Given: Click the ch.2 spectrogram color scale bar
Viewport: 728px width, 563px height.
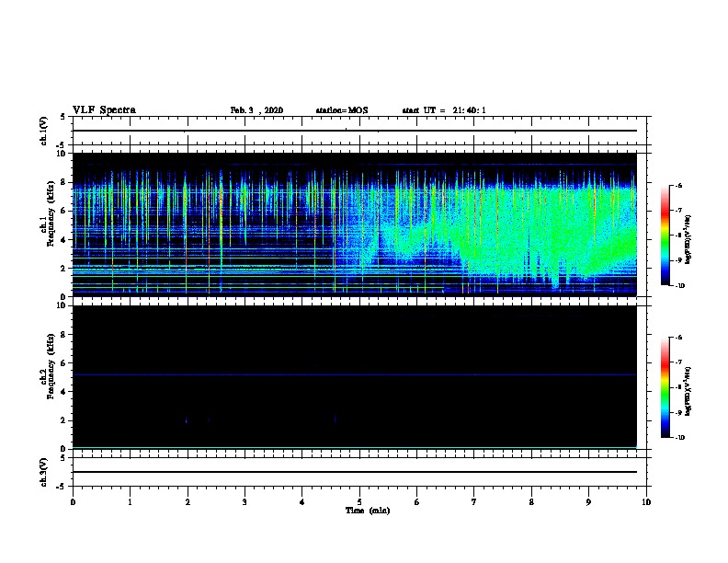Looking at the screenshot, I should pos(665,387).
